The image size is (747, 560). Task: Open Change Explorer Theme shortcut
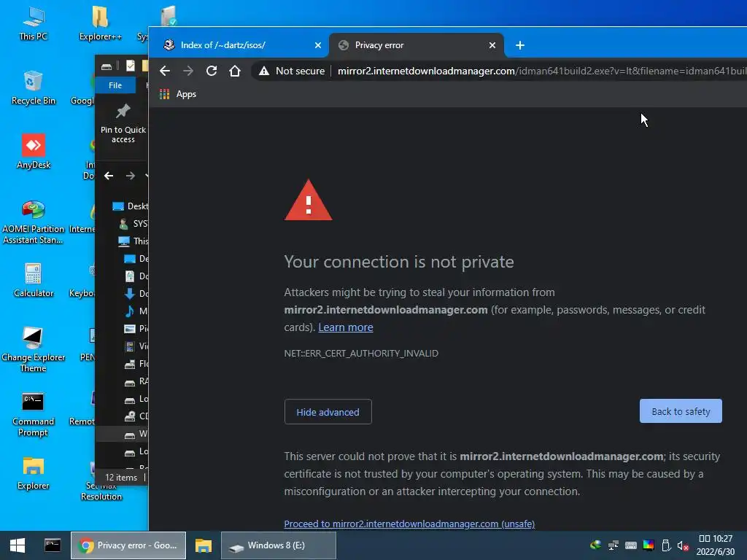(34, 349)
